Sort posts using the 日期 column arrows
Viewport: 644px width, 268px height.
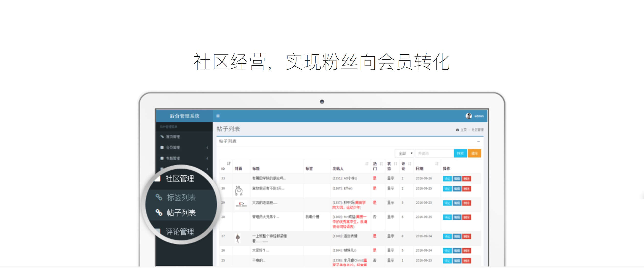[437, 164]
